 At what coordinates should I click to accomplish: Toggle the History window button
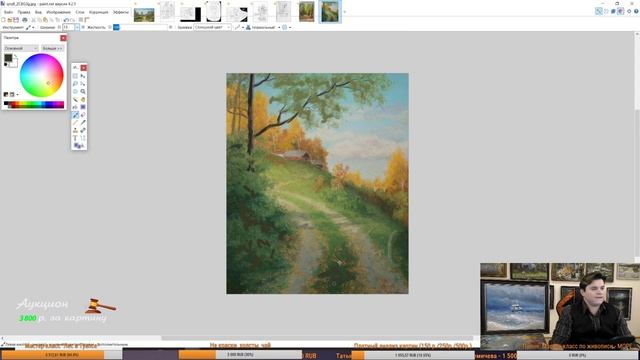point(606,11)
